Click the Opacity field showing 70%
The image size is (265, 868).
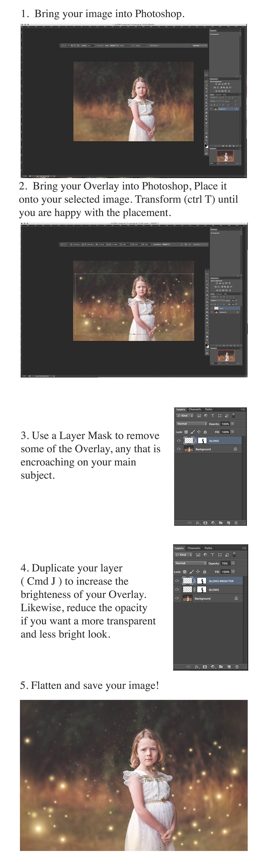click(225, 563)
